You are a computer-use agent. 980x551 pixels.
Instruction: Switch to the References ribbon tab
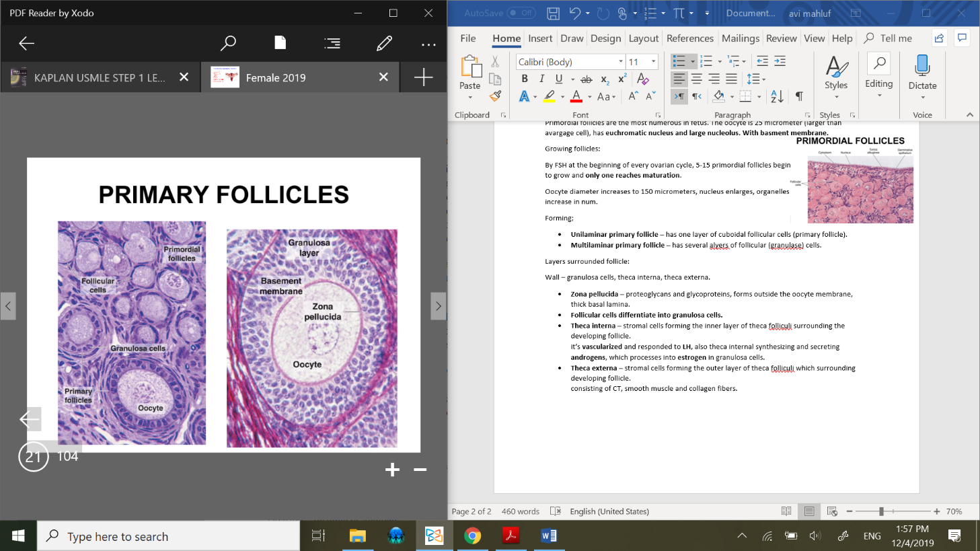689,38
